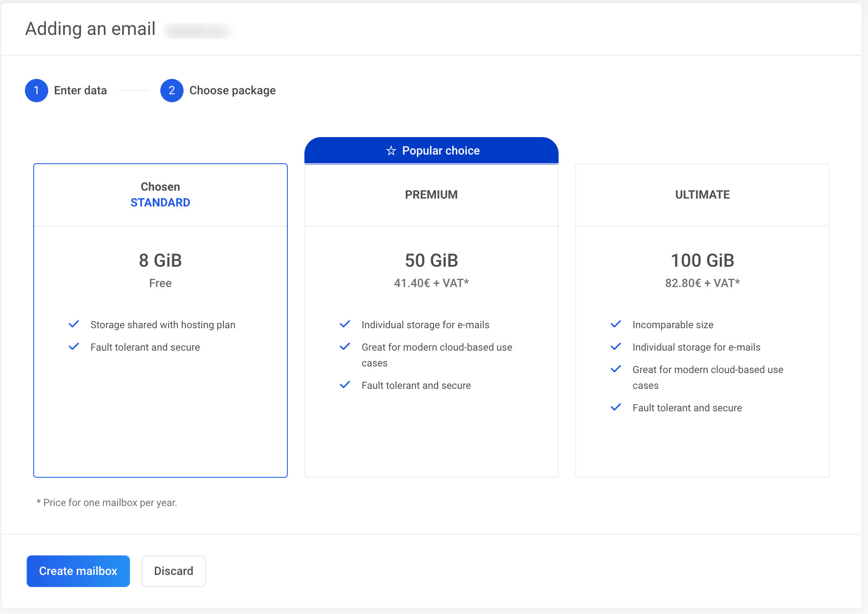Click step 1 circle icon for Enter data
Viewport: 868px width, 614px height.
pyautogui.click(x=37, y=91)
